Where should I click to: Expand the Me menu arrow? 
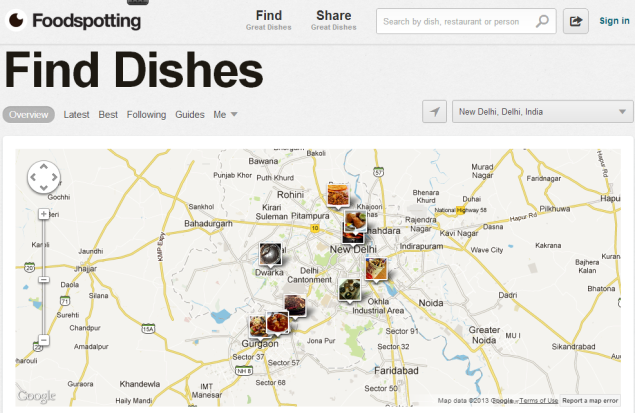tap(234, 115)
